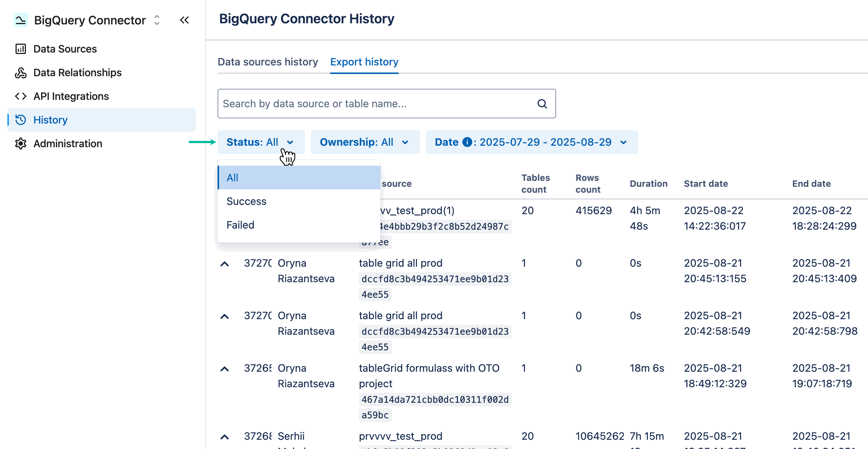Click the search magnifier icon
Viewport: 868px width, 449px height.
point(542,104)
